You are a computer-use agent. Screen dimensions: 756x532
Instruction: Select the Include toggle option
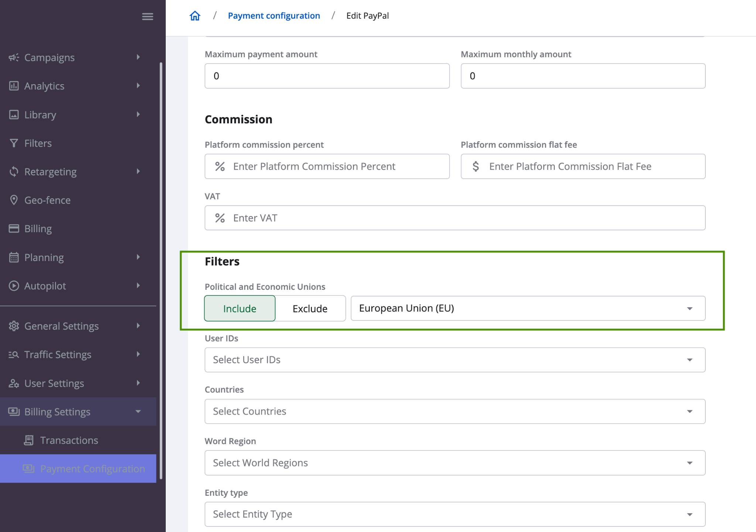pyautogui.click(x=240, y=308)
